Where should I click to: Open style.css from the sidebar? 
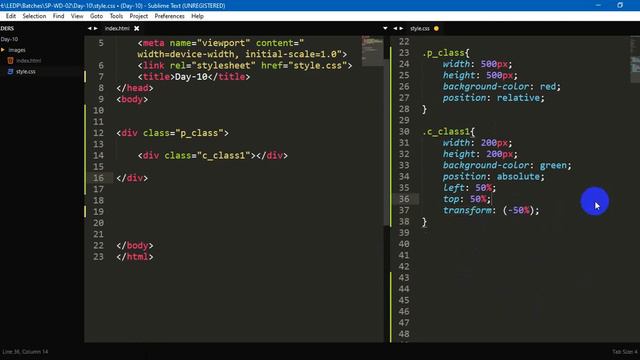pyautogui.click(x=26, y=71)
